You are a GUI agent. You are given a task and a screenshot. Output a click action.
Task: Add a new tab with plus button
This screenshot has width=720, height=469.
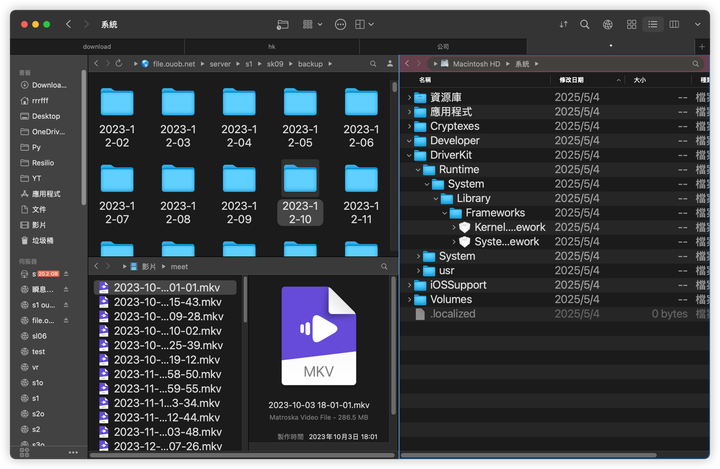[702, 46]
